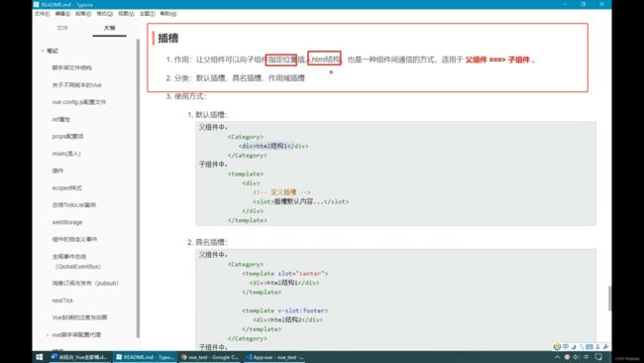This screenshot has width=644, height=363.
Task: Click the 父组件 ===> 子组件 bold red text
Action: click(497, 60)
